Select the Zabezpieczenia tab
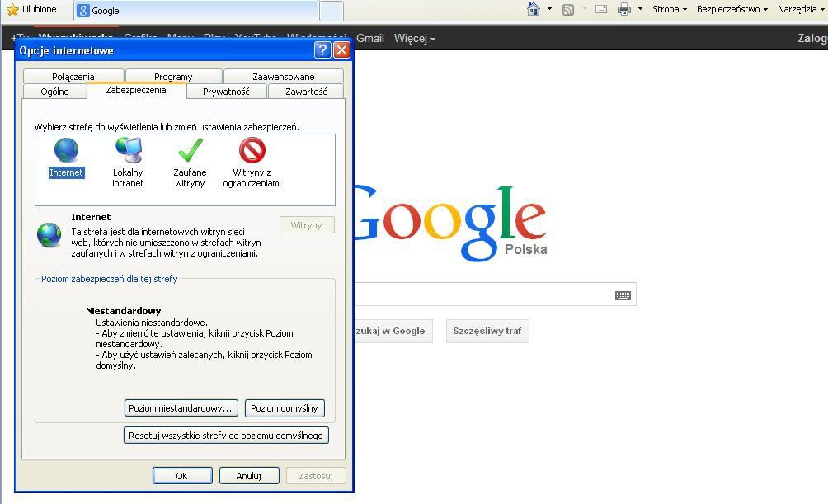This screenshot has width=828, height=504. [136, 90]
